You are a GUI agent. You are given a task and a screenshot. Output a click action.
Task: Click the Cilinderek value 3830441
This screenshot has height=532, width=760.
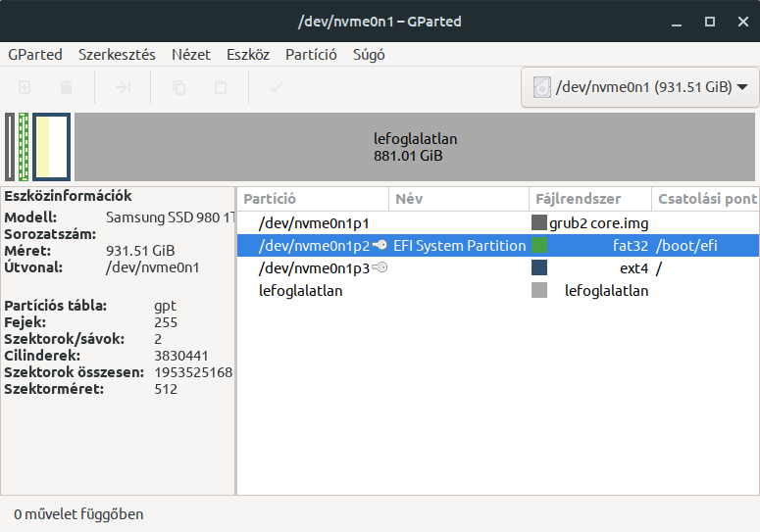[180, 356]
